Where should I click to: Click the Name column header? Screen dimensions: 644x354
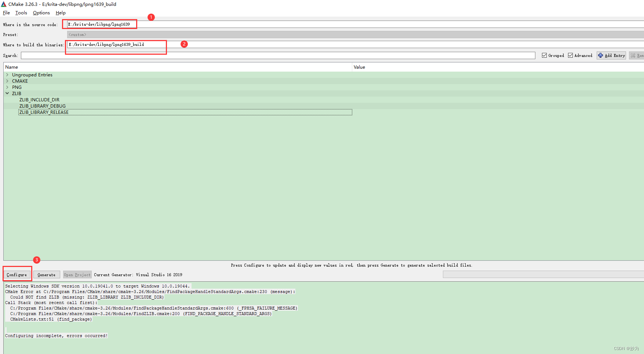tap(178, 67)
